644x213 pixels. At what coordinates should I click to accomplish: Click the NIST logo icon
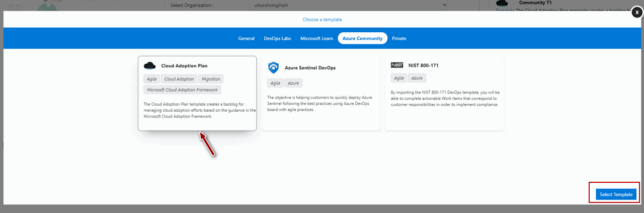397,65
